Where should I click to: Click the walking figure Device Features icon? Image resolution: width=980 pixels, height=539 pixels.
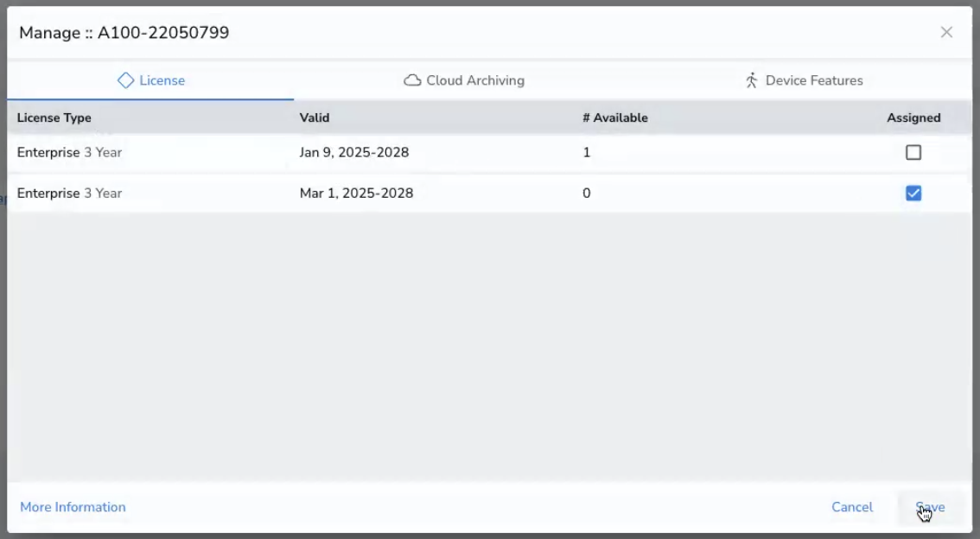[751, 80]
